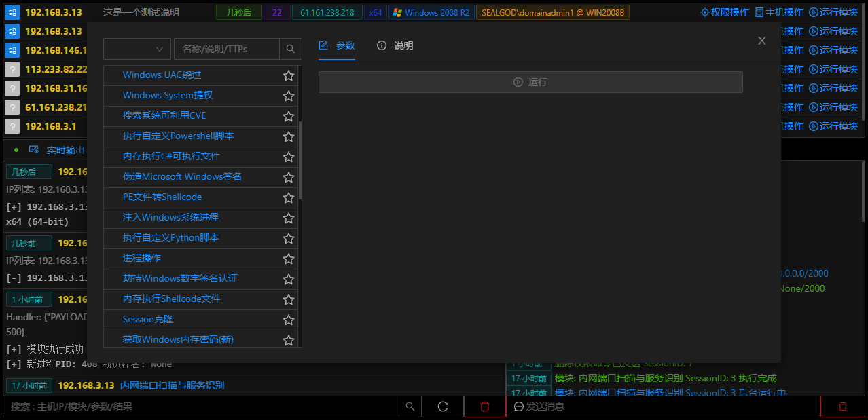Toggle star for 执行自定义Powershell脚本
This screenshot has width=868, height=420.
tap(289, 136)
